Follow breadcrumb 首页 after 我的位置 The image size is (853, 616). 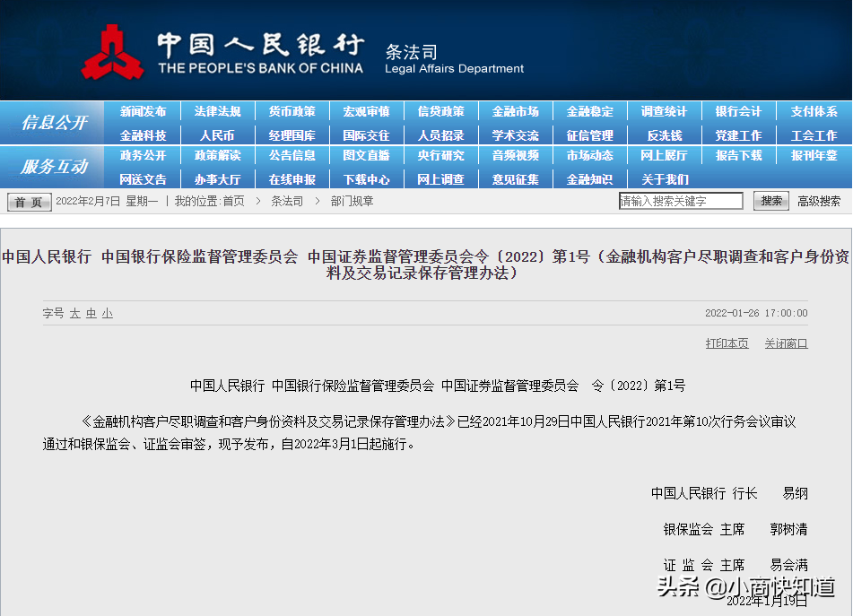coord(233,201)
